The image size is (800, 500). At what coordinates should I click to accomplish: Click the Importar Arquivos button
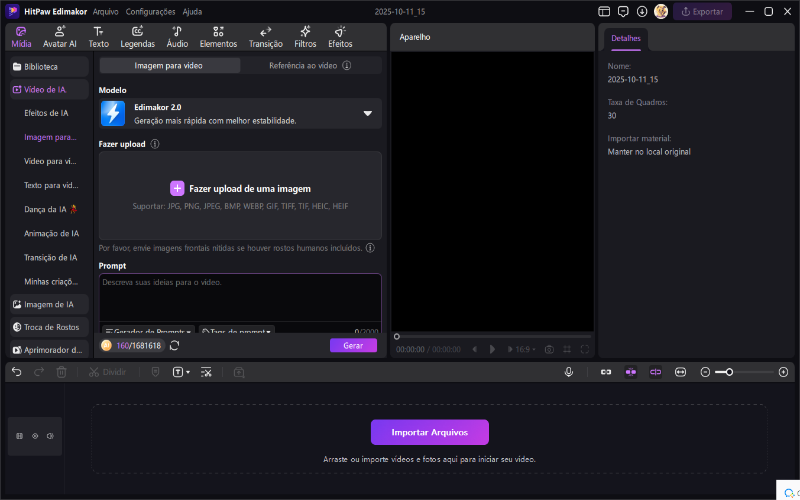point(430,432)
